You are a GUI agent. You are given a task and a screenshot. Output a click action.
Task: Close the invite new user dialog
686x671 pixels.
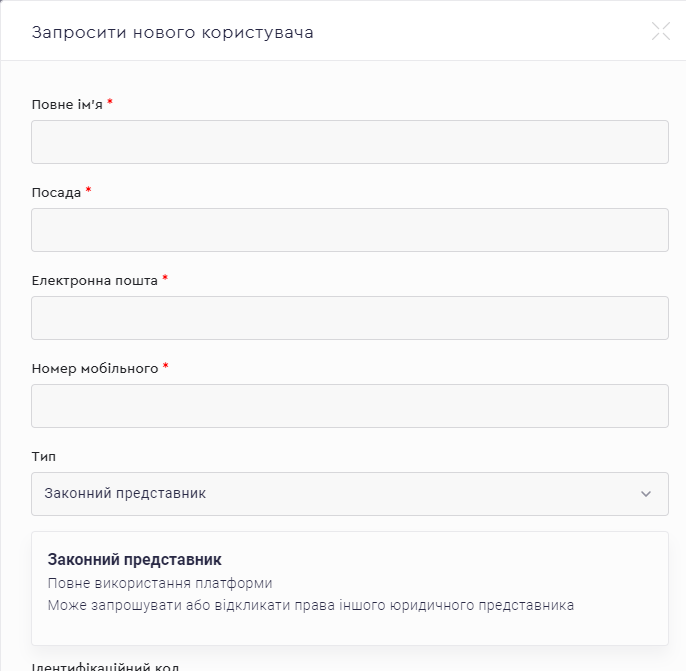point(660,31)
